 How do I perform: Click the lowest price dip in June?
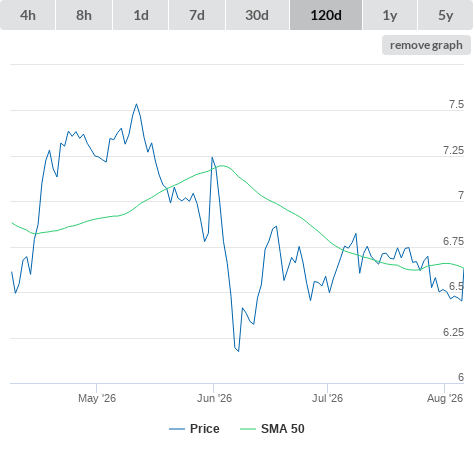tap(238, 351)
